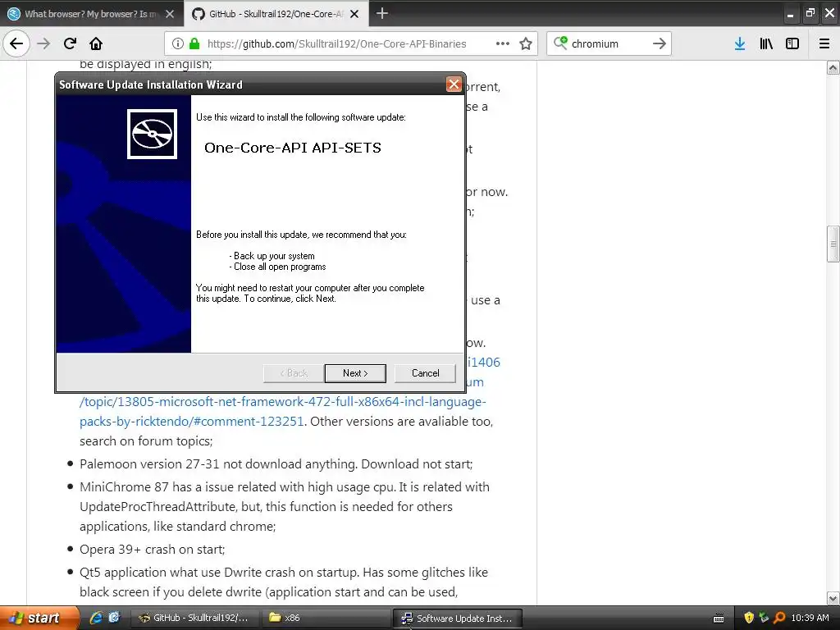This screenshot has height=630, width=840.
Task: Close the GitHub Skulltrail192 tab
Action: 354,14
